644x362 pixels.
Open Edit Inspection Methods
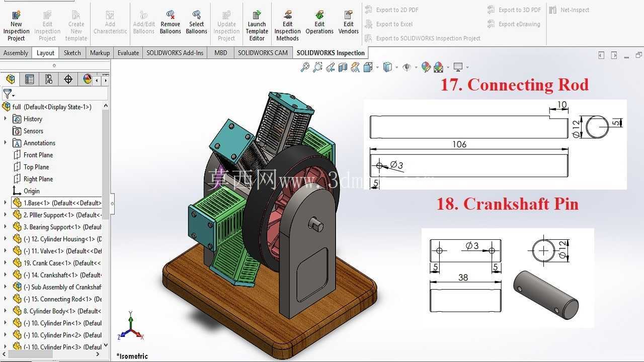(288, 25)
